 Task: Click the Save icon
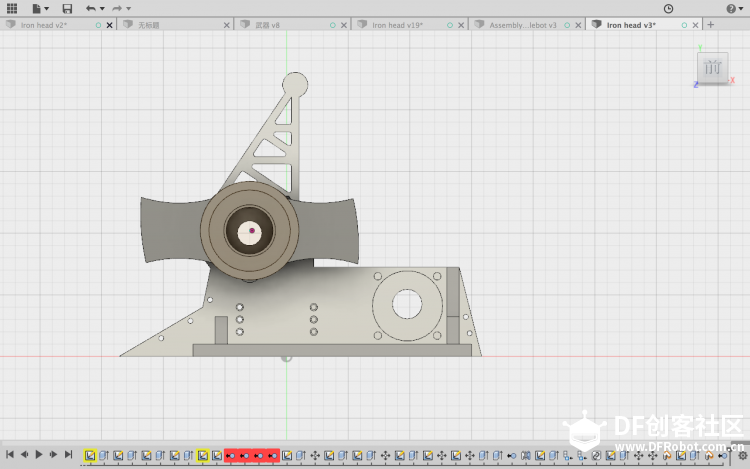pos(67,9)
